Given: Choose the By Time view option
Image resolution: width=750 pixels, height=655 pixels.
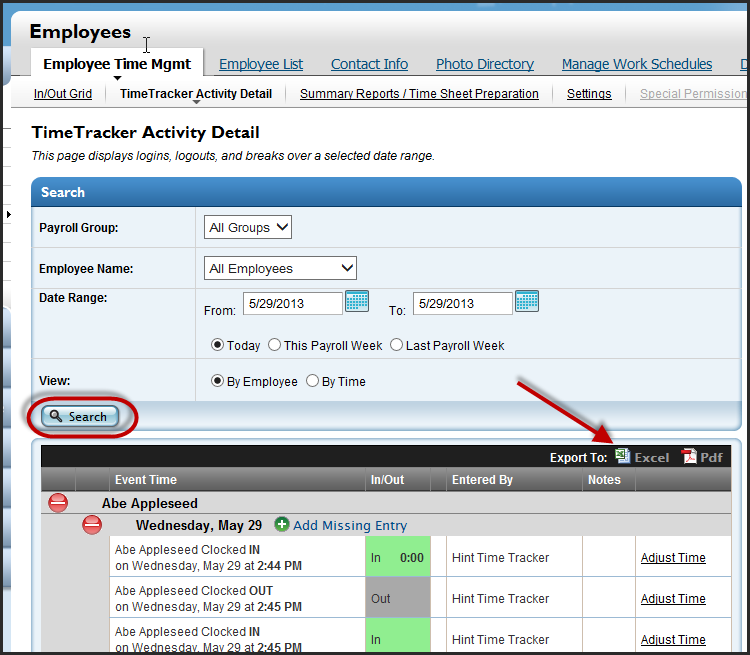Looking at the screenshot, I should click(x=312, y=381).
